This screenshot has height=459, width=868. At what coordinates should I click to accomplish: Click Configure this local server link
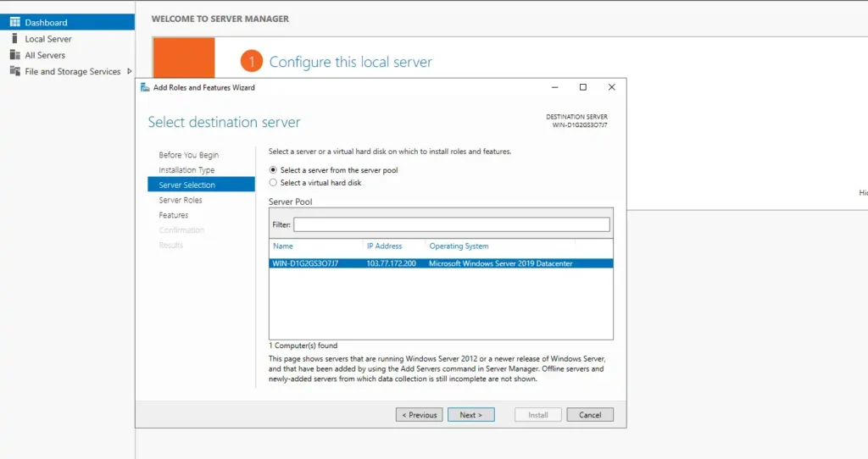click(350, 62)
